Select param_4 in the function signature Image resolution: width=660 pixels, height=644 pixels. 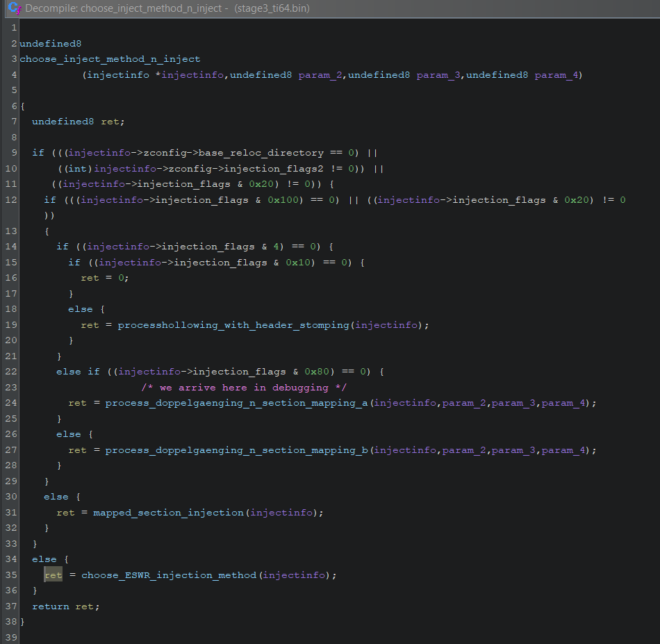click(x=558, y=75)
